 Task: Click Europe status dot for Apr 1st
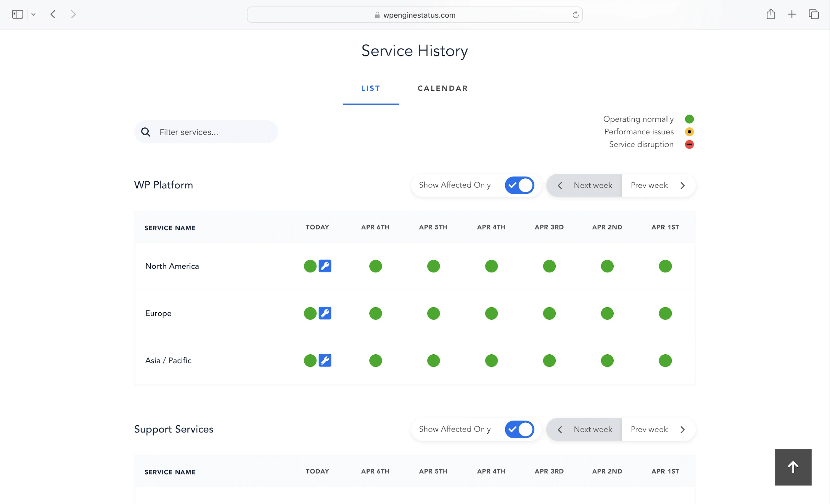click(x=665, y=313)
